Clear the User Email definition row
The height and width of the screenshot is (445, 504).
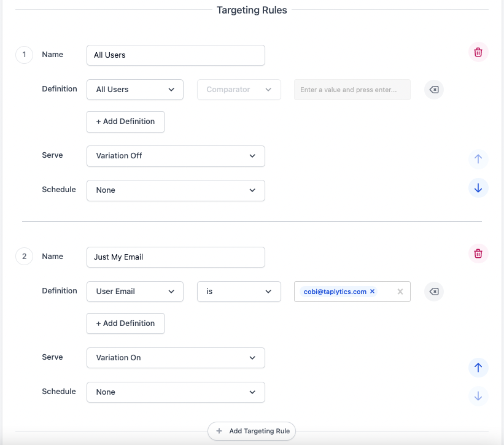pos(433,292)
